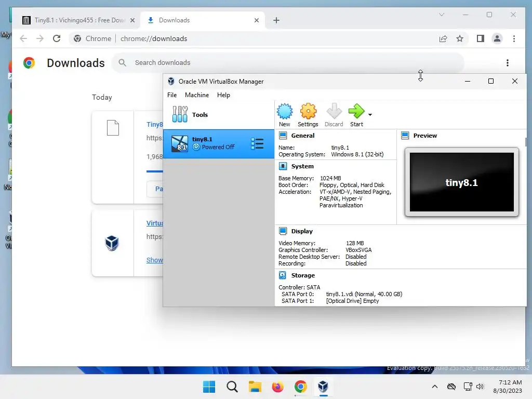
Task: Click the Search downloads field
Action: [x=288, y=63]
